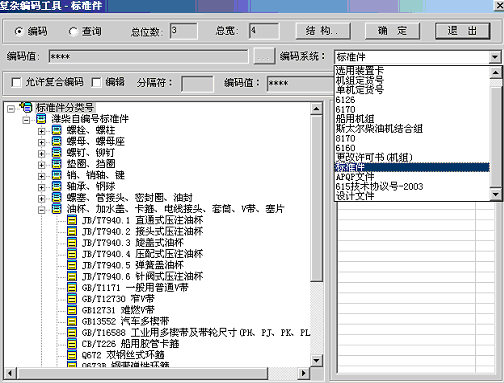
Task: Open the 编码系统 combo box arrow
Action: click(495, 57)
